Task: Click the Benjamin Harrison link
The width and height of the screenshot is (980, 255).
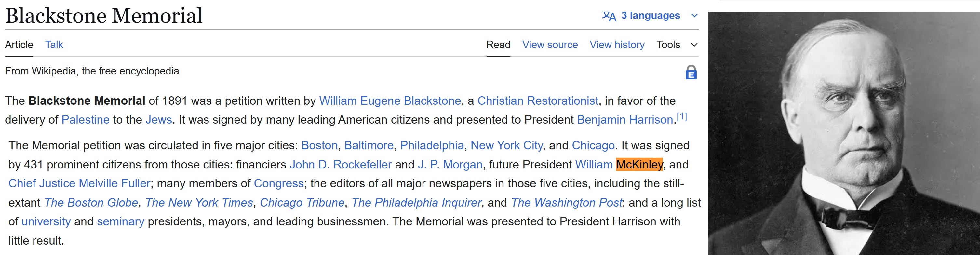Action: tap(625, 120)
